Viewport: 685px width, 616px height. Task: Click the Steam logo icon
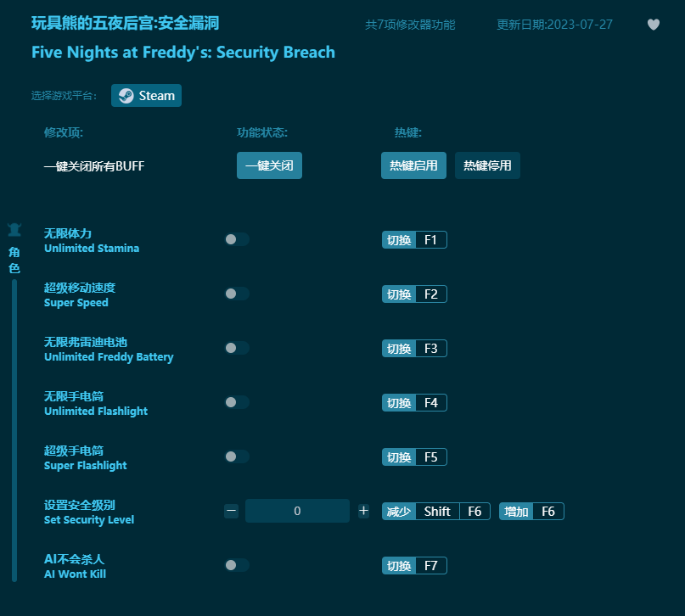[126, 96]
